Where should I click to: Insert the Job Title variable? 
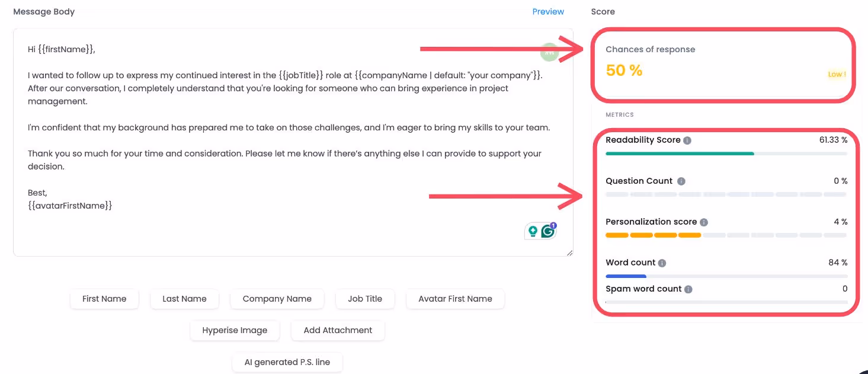(365, 299)
